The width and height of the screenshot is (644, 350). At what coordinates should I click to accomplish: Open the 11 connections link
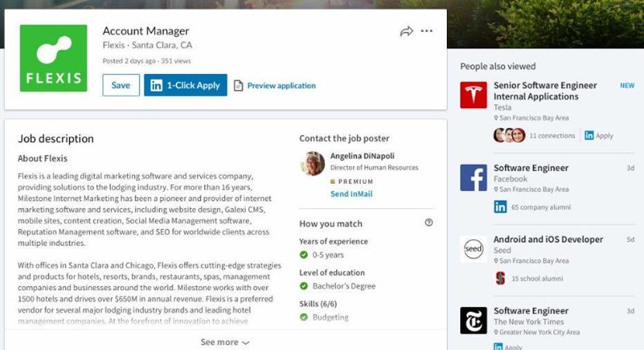pyautogui.click(x=552, y=136)
